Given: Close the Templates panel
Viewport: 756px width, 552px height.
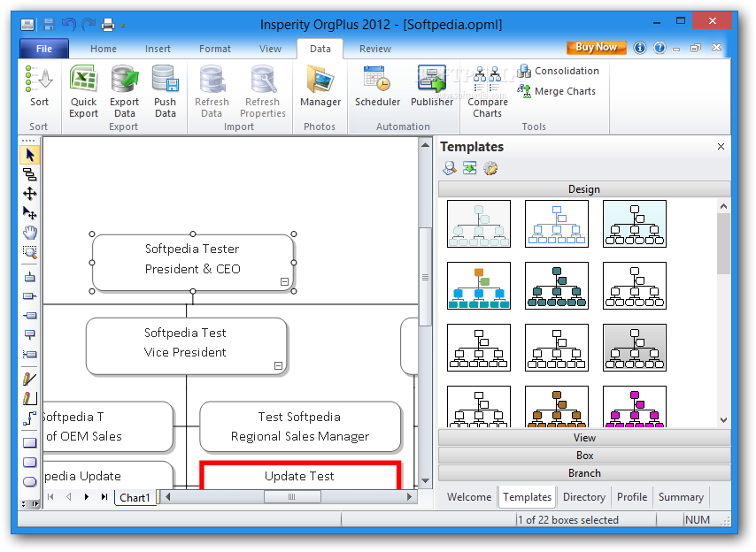Looking at the screenshot, I should tap(721, 147).
